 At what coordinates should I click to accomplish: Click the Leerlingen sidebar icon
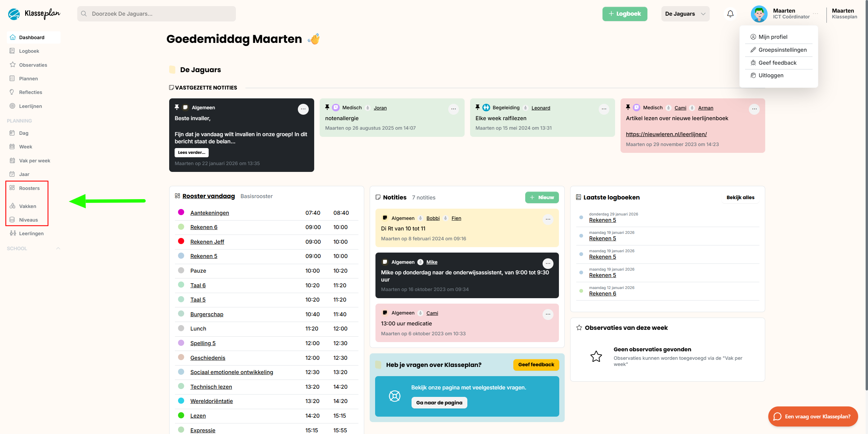click(13, 234)
